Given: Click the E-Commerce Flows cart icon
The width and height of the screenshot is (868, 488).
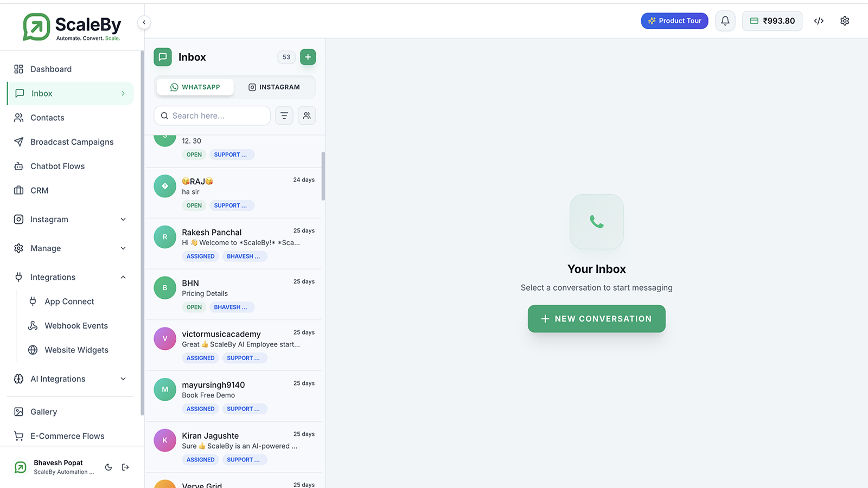Looking at the screenshot, I should pyautogui.click(x=19, y=436).
